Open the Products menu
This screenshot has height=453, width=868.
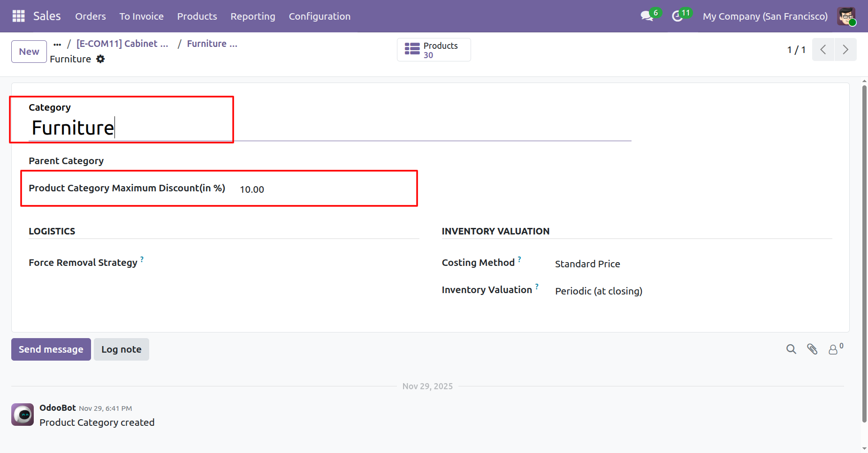(197, 16)
